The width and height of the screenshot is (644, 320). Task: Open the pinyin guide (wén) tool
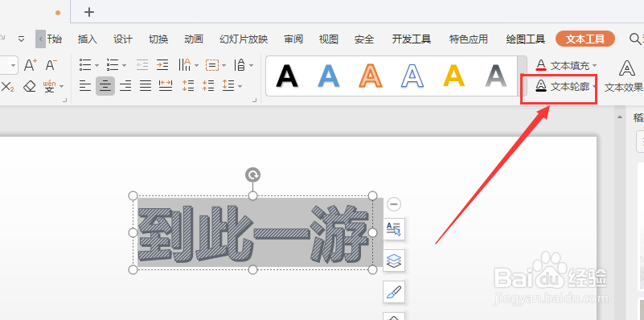(49, 87)
